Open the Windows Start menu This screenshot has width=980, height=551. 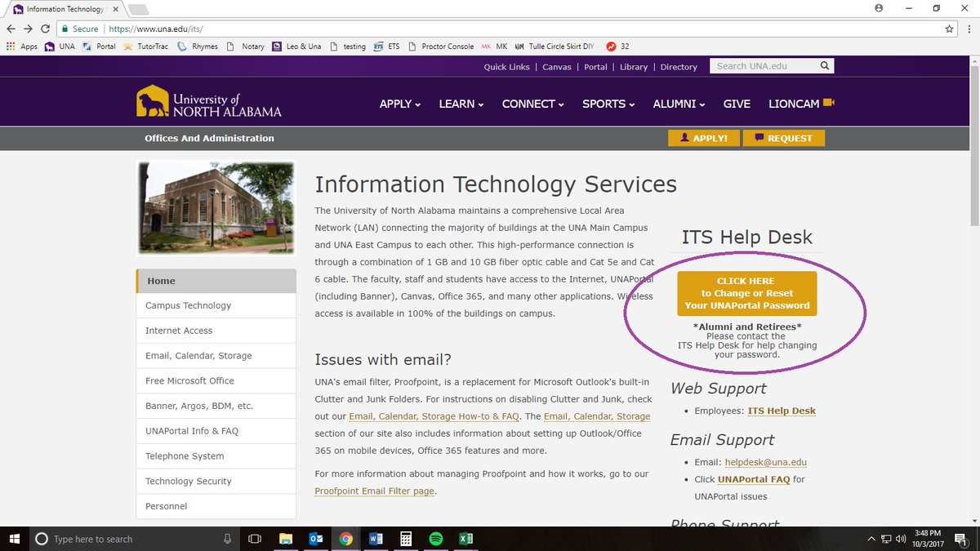pos(15,539)
